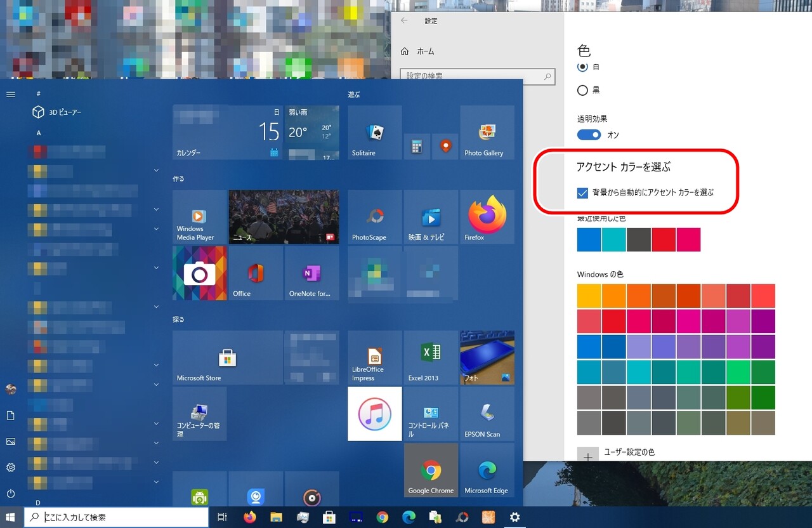
Task: Click the Start menu power icon
Action: pos(11,493)
